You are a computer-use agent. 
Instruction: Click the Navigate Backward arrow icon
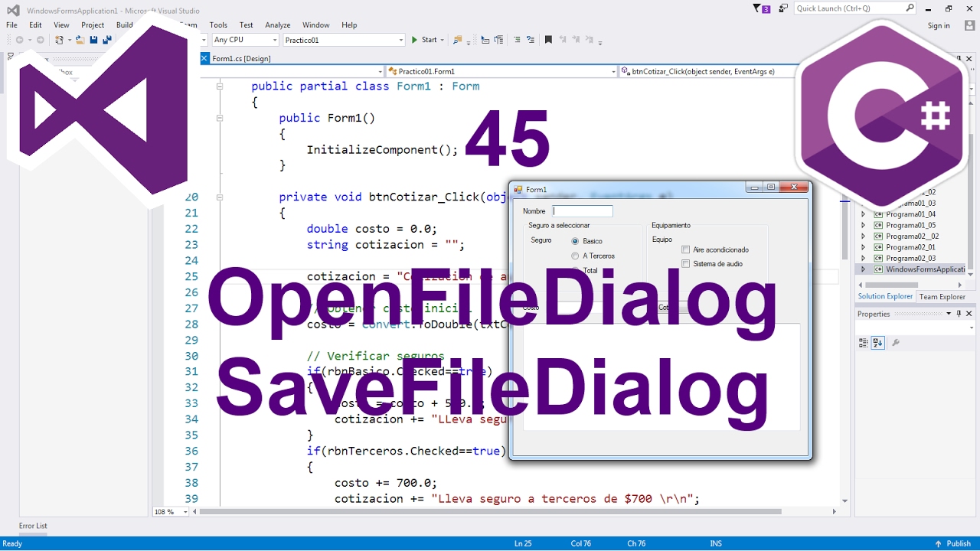[19, 40]
